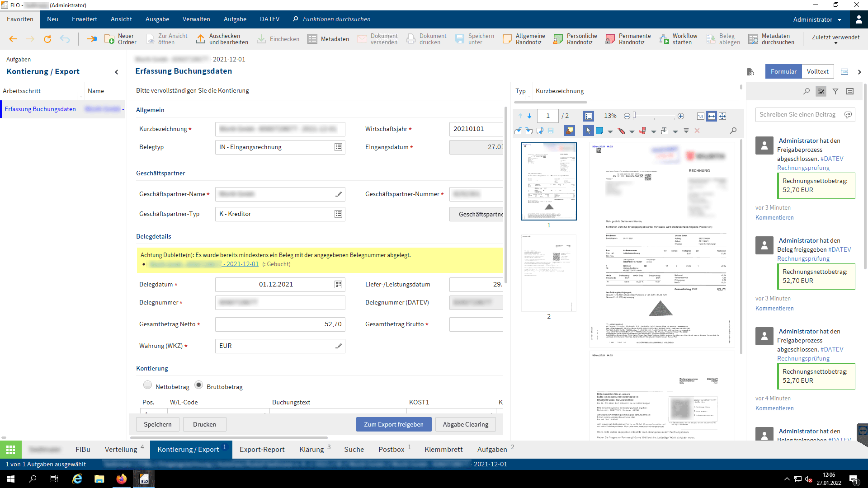Click the Neuer Ordner icon
The width and height of the screenshot is (868, 488).
click(x=109, y=39)
